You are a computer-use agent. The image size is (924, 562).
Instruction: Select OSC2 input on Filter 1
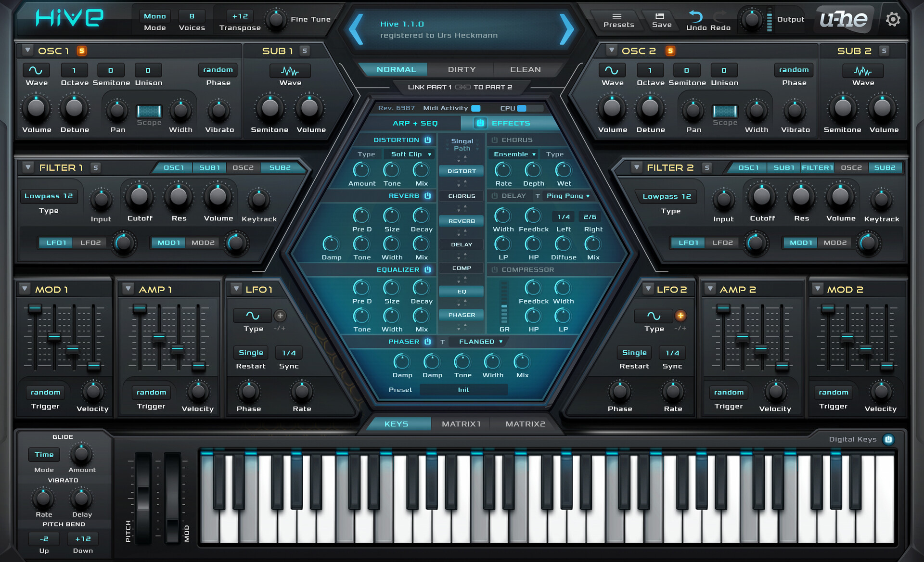(x=243, y=167)
